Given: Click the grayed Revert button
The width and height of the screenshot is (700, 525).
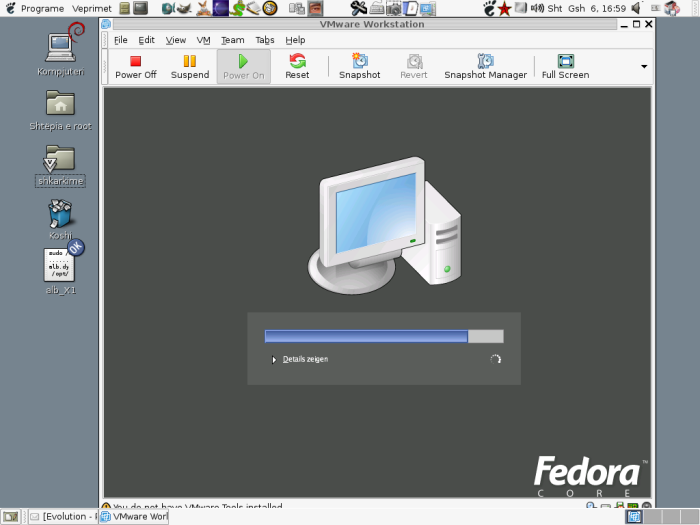Looking at the screenshot, I should click(414, 67).
